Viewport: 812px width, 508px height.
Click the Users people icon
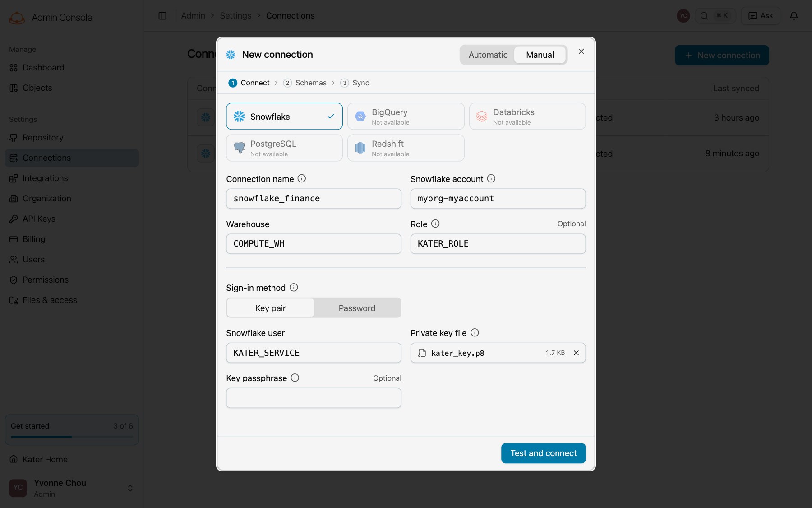[x=14, y=260]
